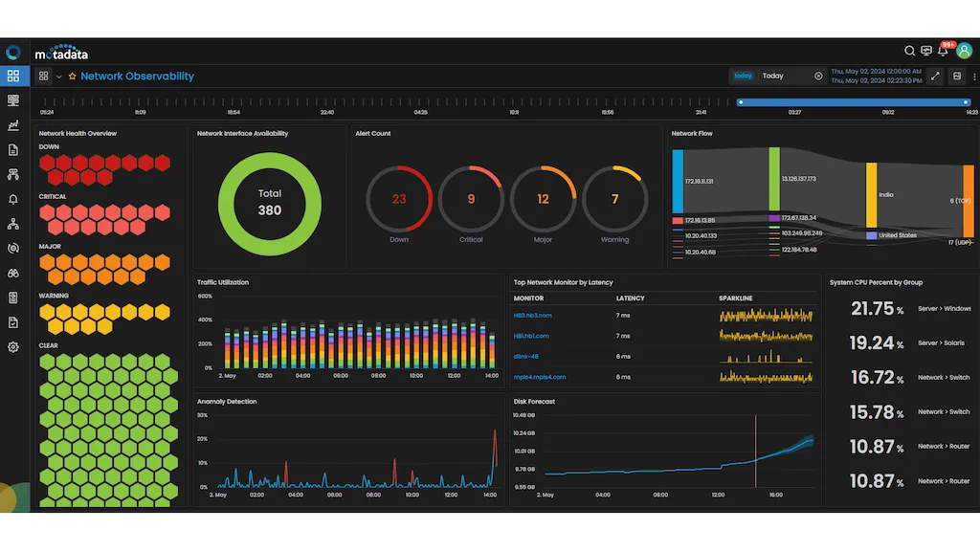Open the health monitor screen icon in the header
The height and width of the screenshot is (551, 980).
[926, 52]
